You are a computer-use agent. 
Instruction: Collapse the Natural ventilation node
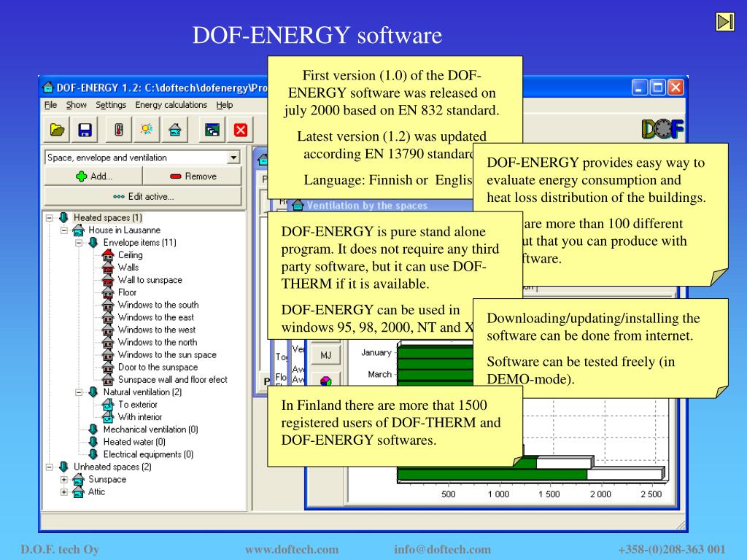click(79, 392)
